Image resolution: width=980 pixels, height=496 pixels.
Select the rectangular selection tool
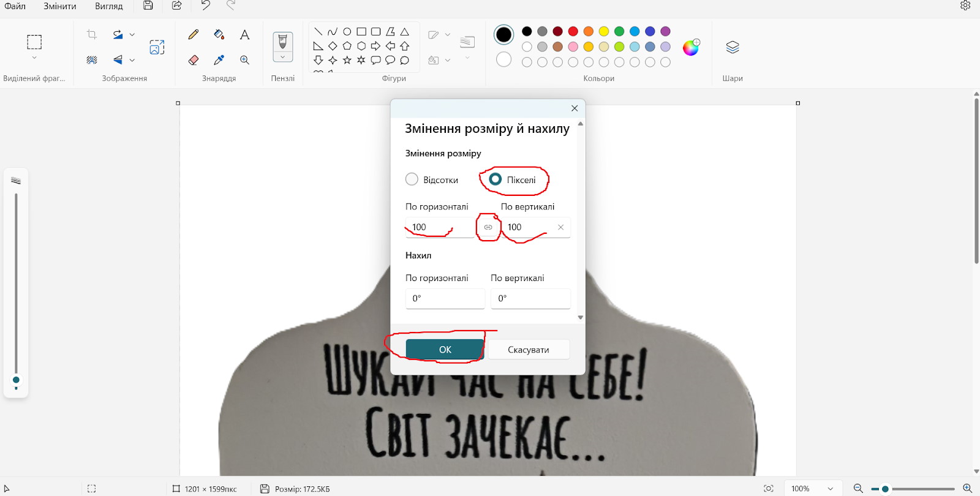pos(34,42)
